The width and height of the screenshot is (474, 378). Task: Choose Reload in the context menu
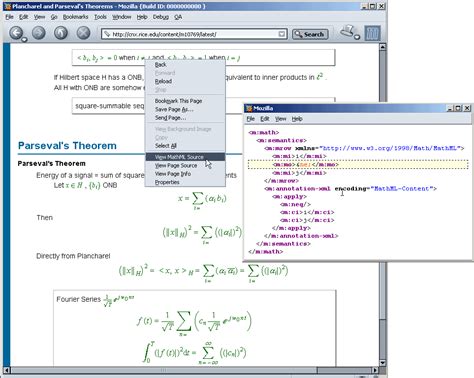pyautogui.click(x=185, y=81)
